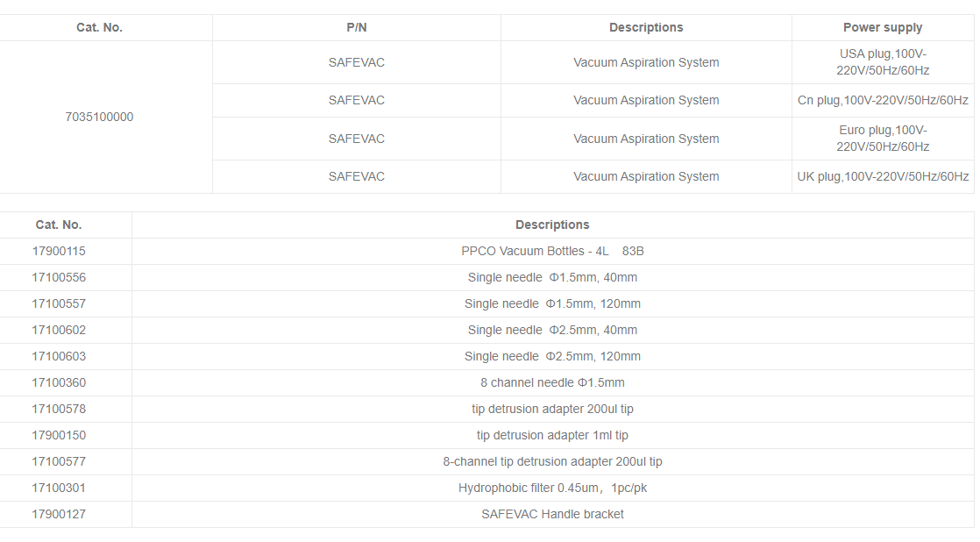Click the P/N column header
Screen dimensions: 980x542
357,27
